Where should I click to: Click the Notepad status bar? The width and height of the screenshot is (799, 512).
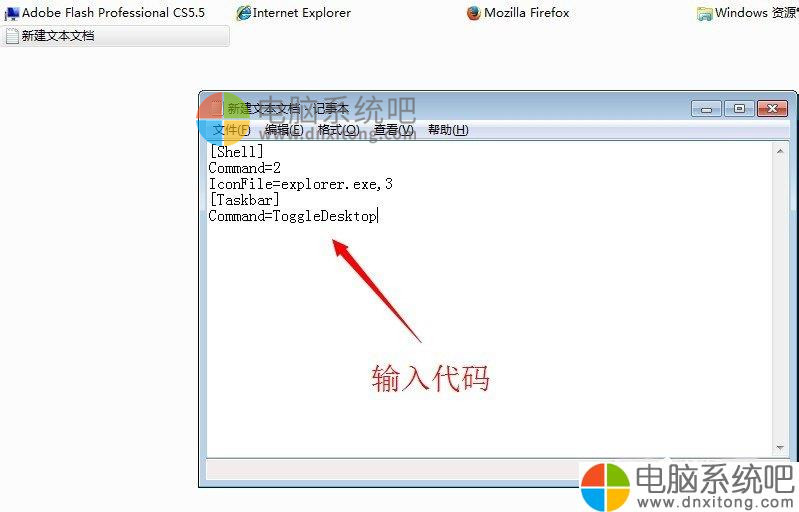pyautogui.click(x=392, y=469)
